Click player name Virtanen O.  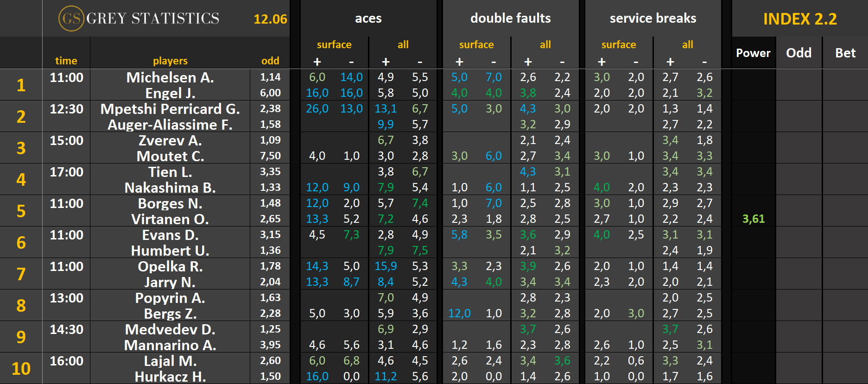point(170,219)
